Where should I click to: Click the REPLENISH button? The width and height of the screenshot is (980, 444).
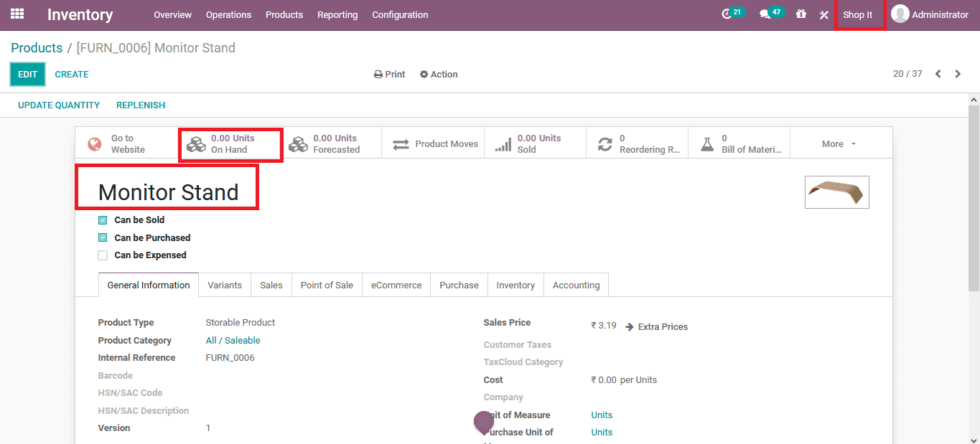pos(141,105)
